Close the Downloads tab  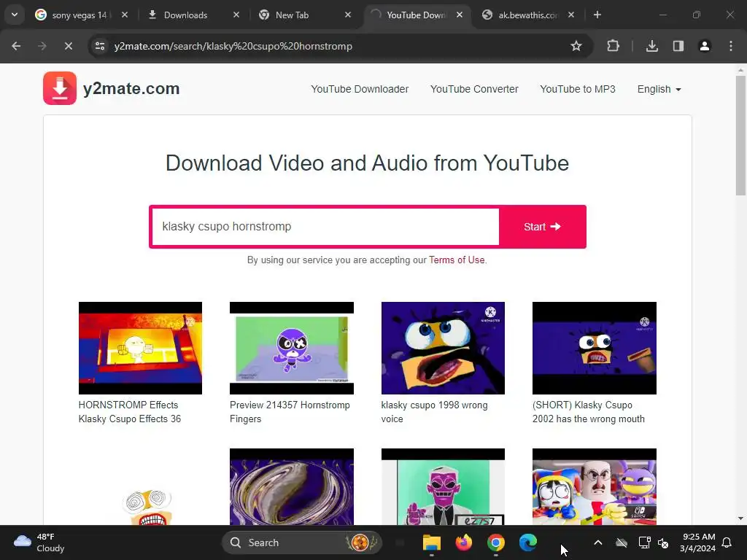coord(236,15)
